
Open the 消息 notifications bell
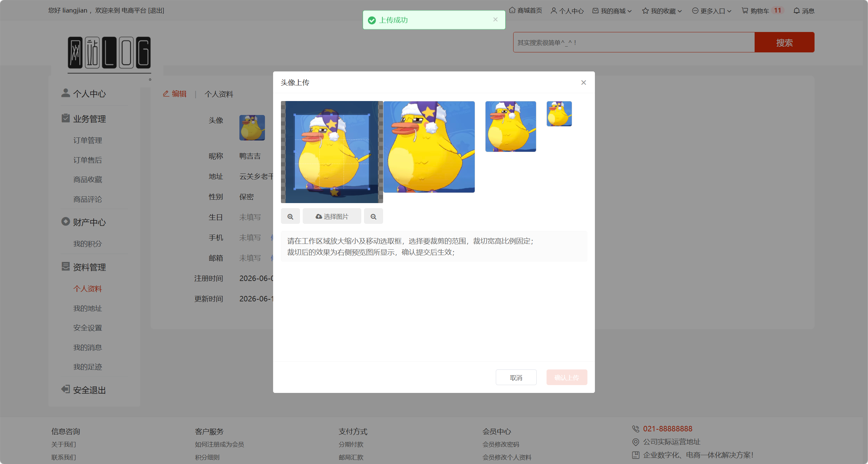[804, 11]
